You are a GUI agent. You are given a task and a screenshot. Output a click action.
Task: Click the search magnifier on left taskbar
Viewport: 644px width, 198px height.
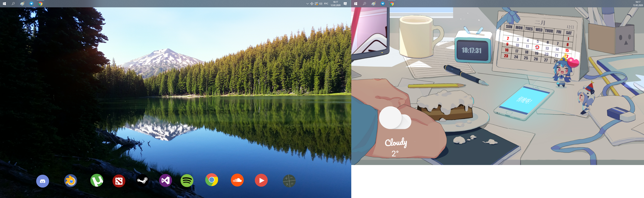click(13, 3)
